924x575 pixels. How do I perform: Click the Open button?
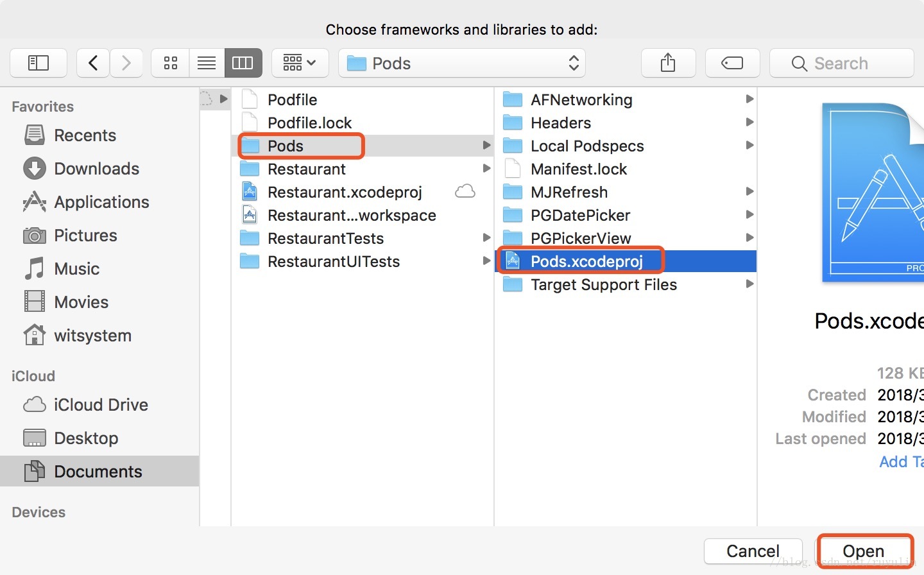click(x=864, y=551)
